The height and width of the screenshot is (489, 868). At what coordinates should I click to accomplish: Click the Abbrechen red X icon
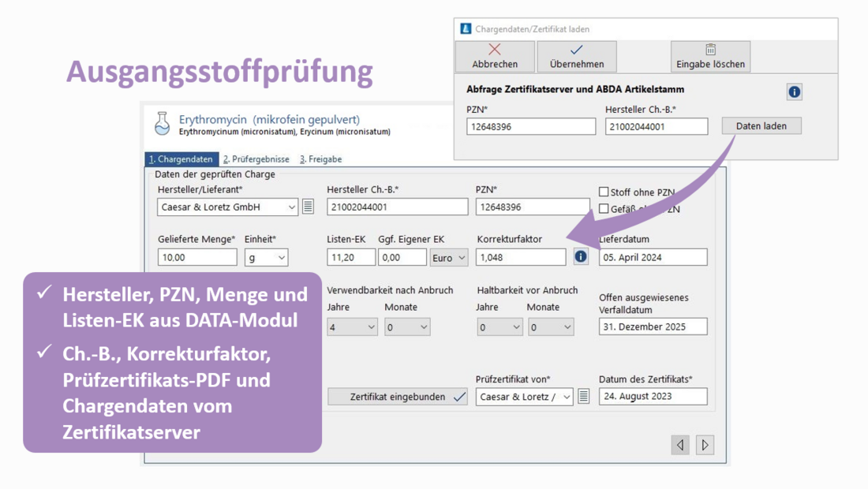(x=495, y=50)
